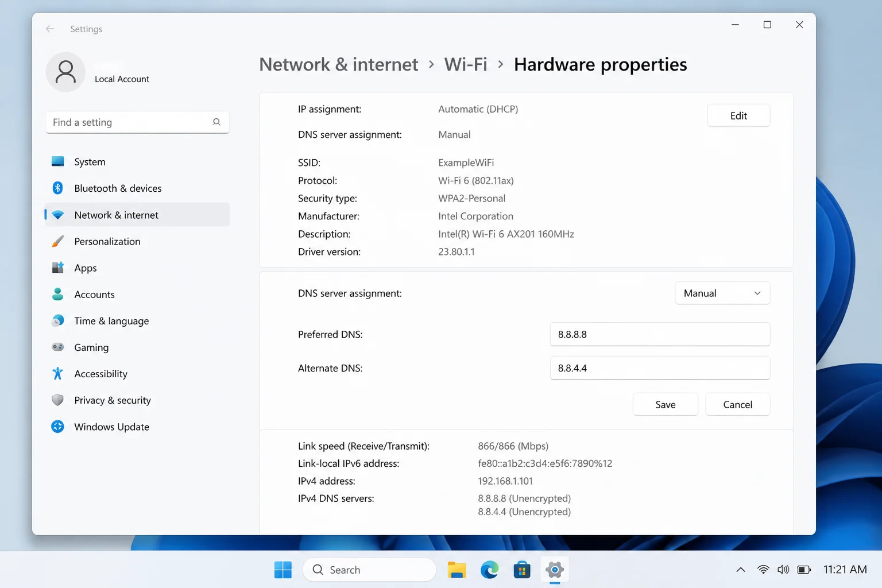The image size is (882, 588).
Task: Open the clock showing 11:21 AM
Action: 845,570
